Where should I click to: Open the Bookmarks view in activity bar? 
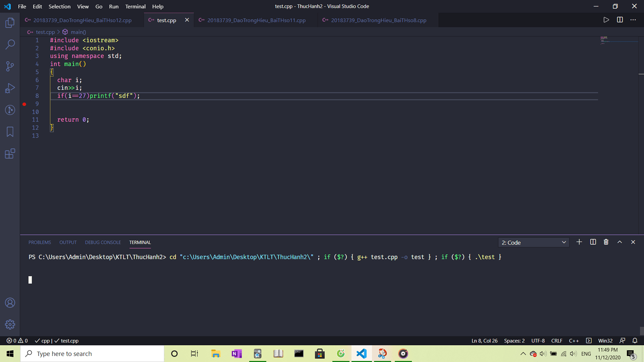(10, 132)
